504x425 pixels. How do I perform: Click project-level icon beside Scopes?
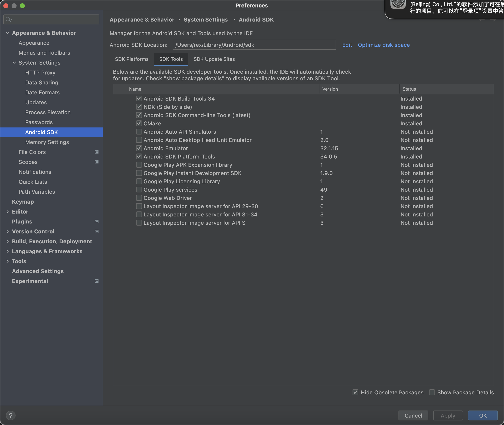pos(97,162)
